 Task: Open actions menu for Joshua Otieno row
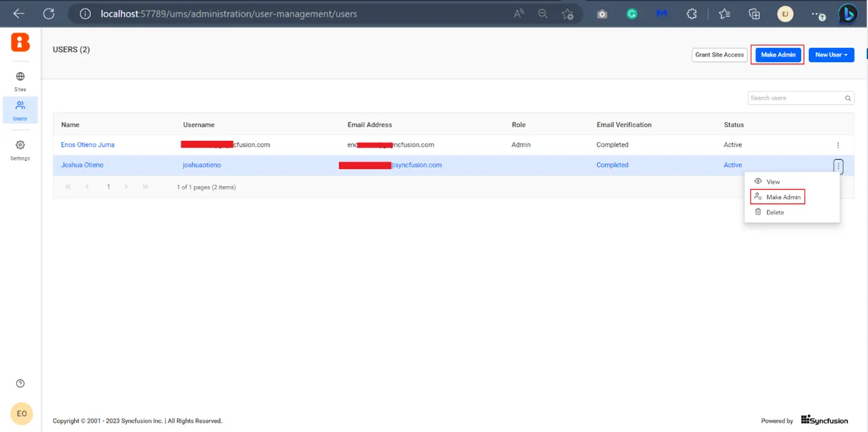pyautogui.click(x=838, y=165)
